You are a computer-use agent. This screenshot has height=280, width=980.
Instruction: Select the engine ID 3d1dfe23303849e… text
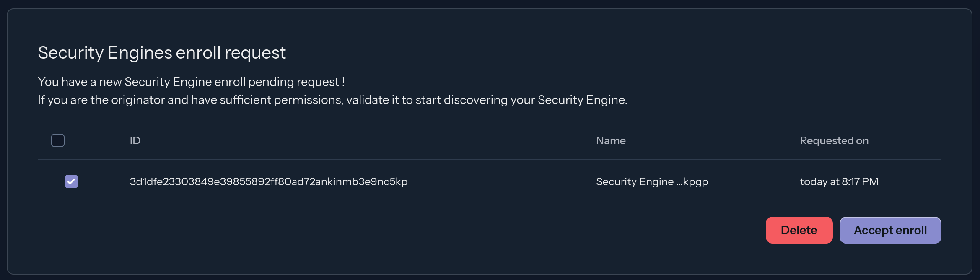click(268, 181)
